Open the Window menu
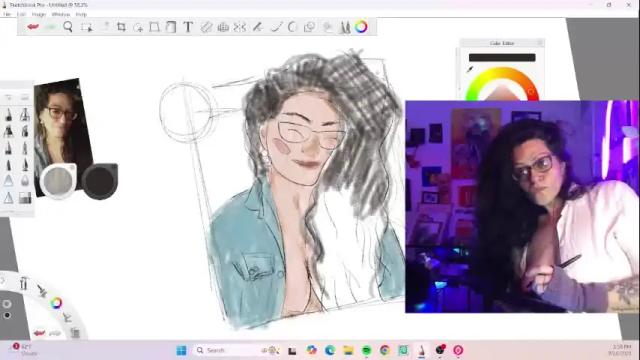The height and width of the screenshot is (360, 640). [x=61, y=14]
